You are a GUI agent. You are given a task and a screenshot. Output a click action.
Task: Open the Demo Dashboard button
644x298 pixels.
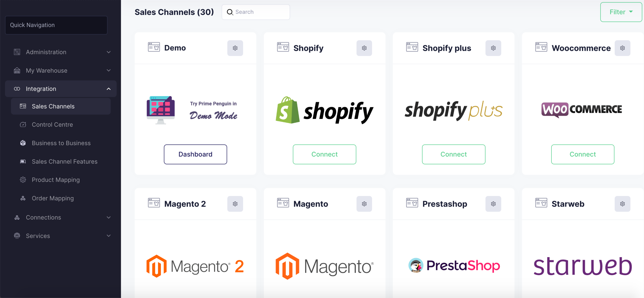195,154
